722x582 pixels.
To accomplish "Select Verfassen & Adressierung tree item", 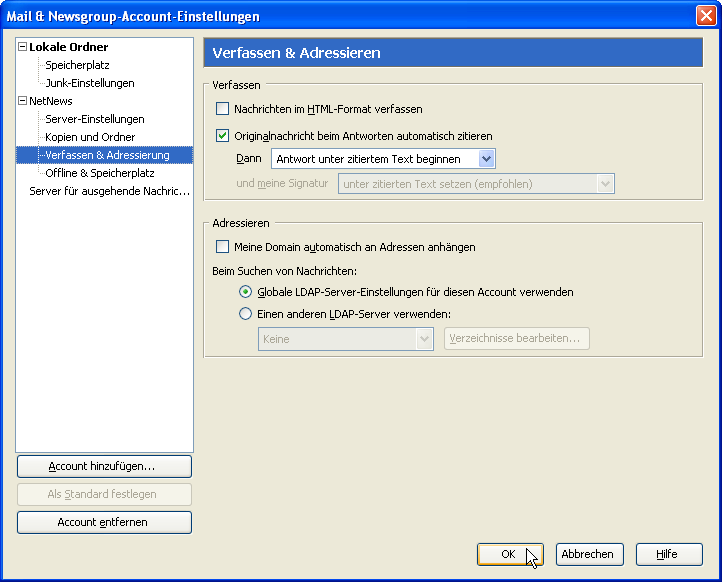I will click(x=107, y=155).
